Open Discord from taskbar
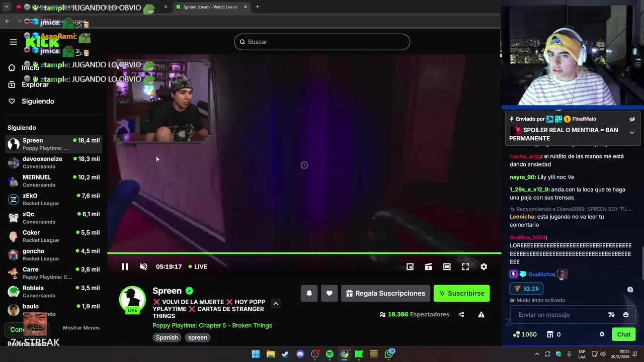 point(300,354)
